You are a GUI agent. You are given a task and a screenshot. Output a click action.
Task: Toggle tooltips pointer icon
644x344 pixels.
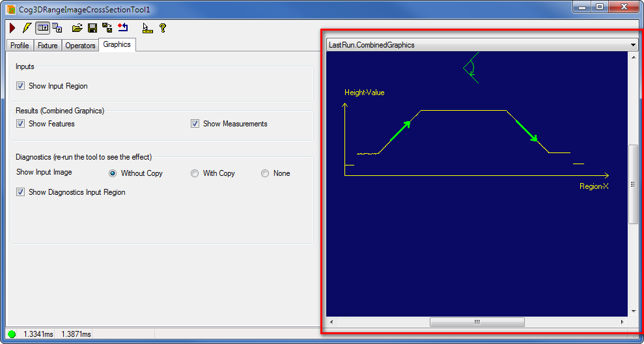[147, 28]
